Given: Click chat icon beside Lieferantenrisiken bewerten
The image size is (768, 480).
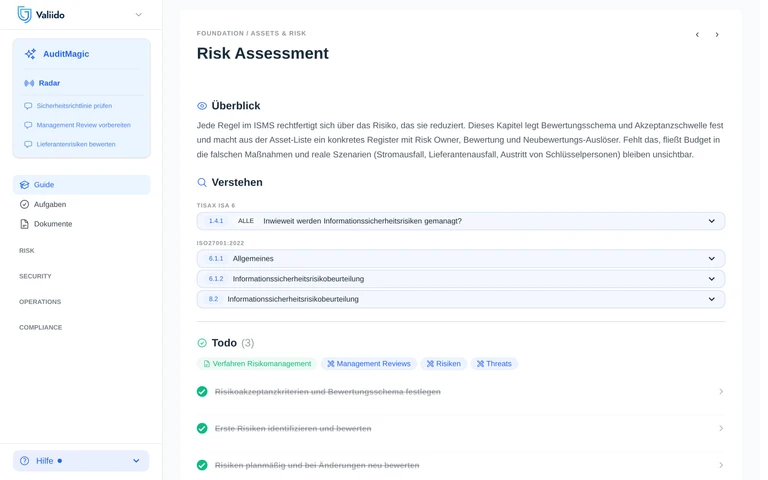Looking at the screenshot, I should (28, 144).
